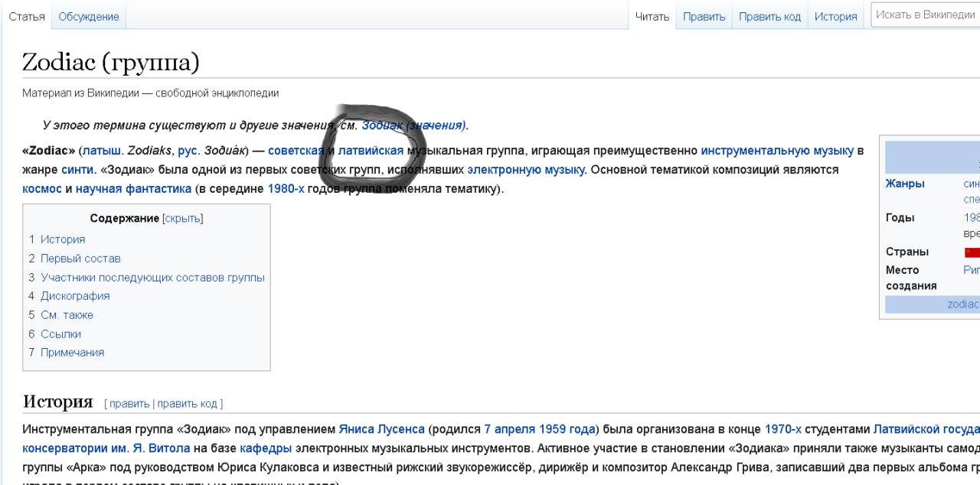Open the 1959 года link
980x485 pixels.
(x=567, y=429)
